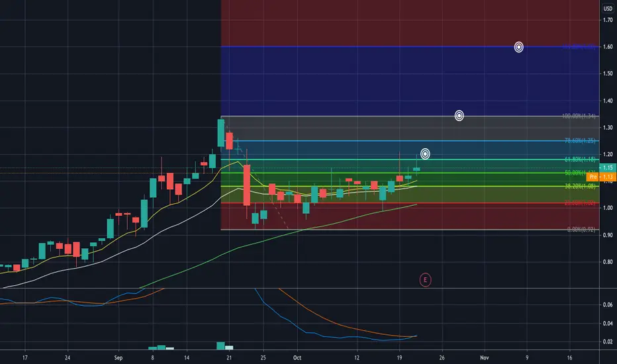
Task: Click the 1.15 current price label
Action: [x=608, y=167]
